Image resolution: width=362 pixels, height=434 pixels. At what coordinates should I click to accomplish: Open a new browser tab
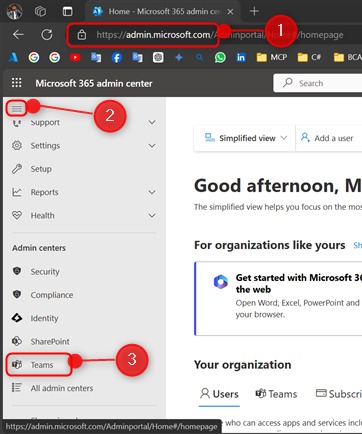point(254,11)
